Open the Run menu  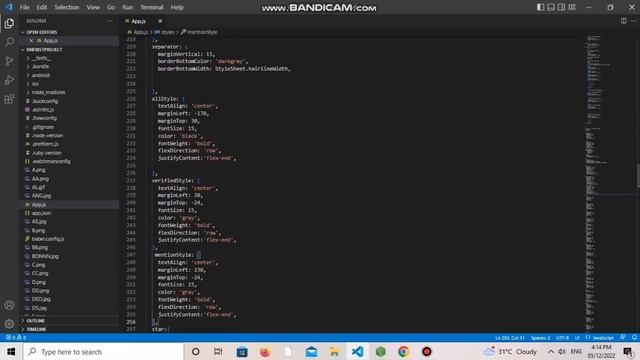click(x=128, y=7)
